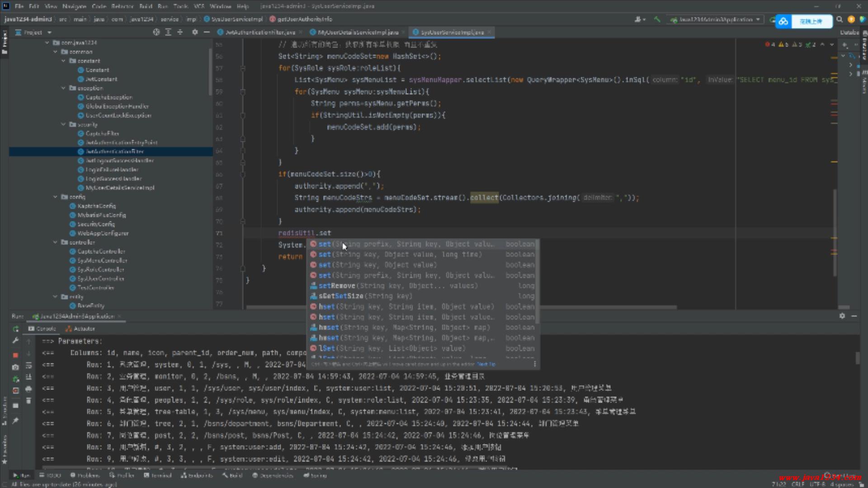Print console output with printer icon
The height and width of the screenshot is (488, 868).
point(28,389)
